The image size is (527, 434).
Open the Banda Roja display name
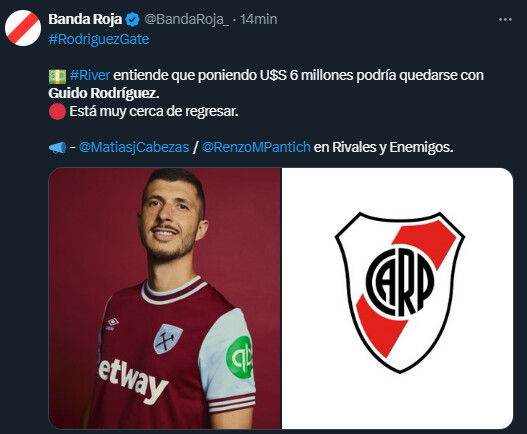pos(85,19)
